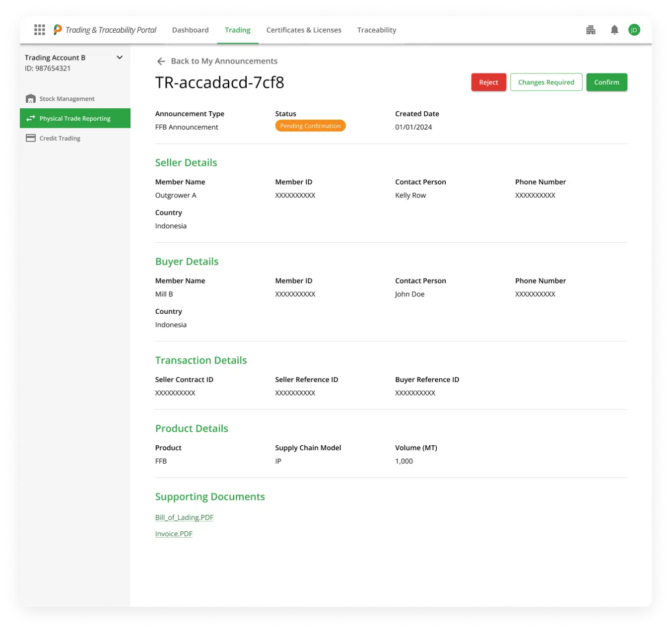Click the Pending Confirmation status badge
This screenshot has width=672, height=631.
[x=310, y=126]
